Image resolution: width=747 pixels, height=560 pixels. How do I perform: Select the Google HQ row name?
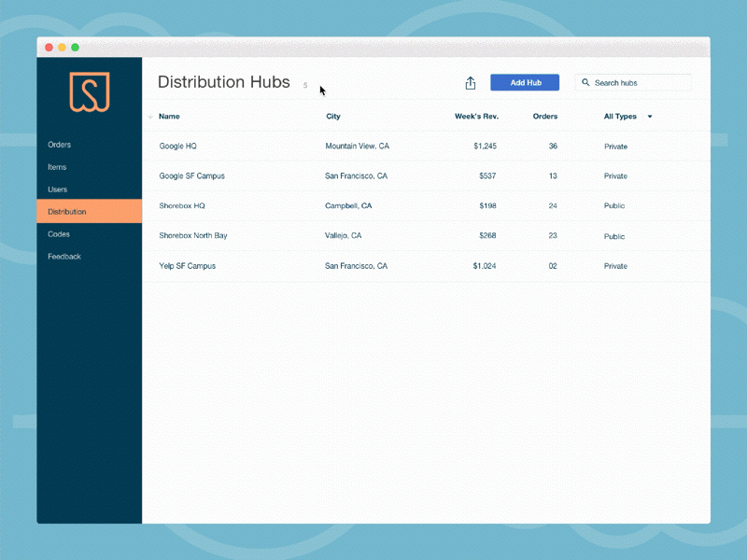tap(177, 146)
